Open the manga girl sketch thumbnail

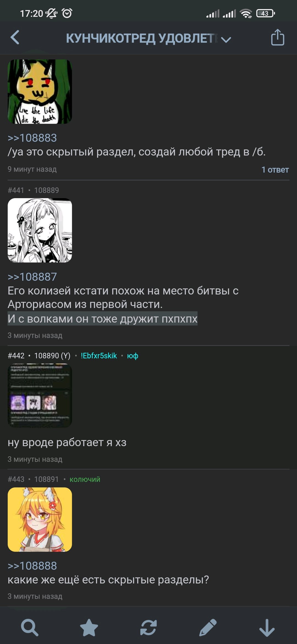(x=40, y=230)
